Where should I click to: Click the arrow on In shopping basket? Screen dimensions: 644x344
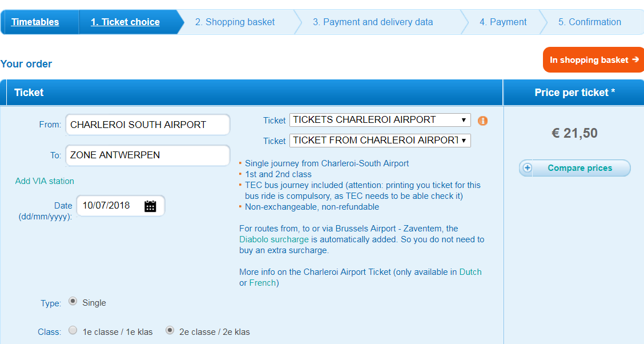(635, 59)
